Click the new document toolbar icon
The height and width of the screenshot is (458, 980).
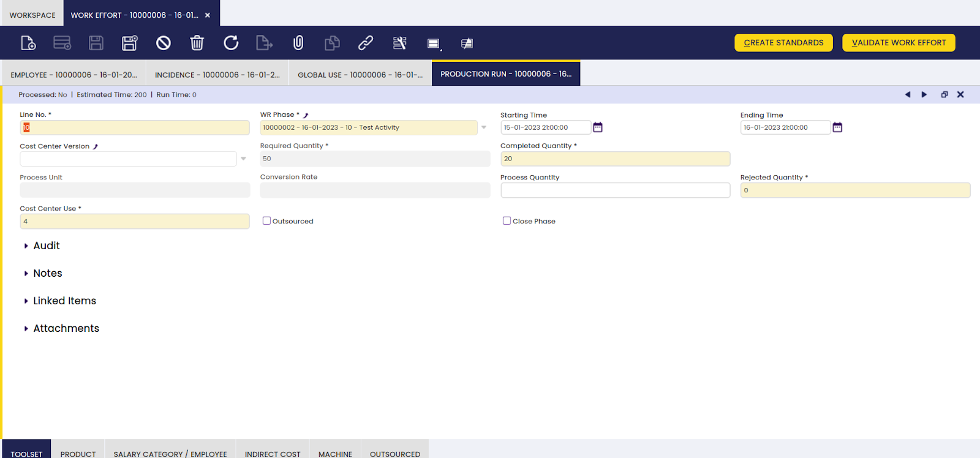tap(28, 43)
